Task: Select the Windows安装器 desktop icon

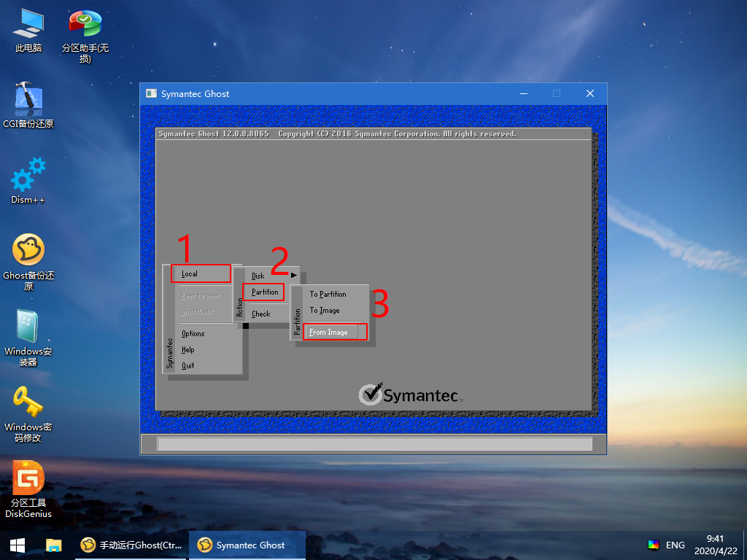Action: click(x=28, y=338)
